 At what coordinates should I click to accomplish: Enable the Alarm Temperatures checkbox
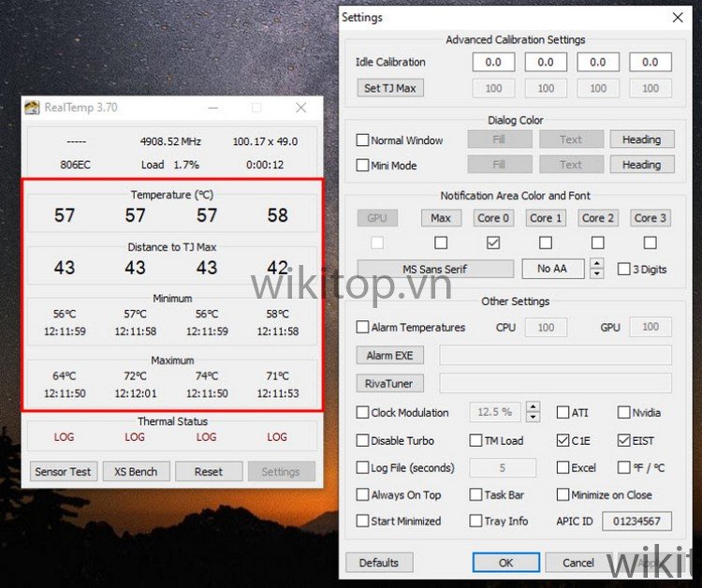(x=363, y=328)
